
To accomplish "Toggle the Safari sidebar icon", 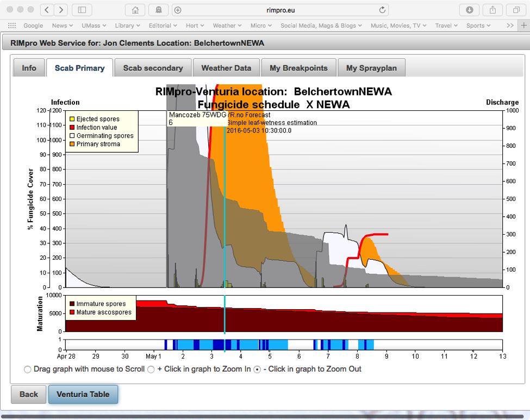I will click(82, 10).
